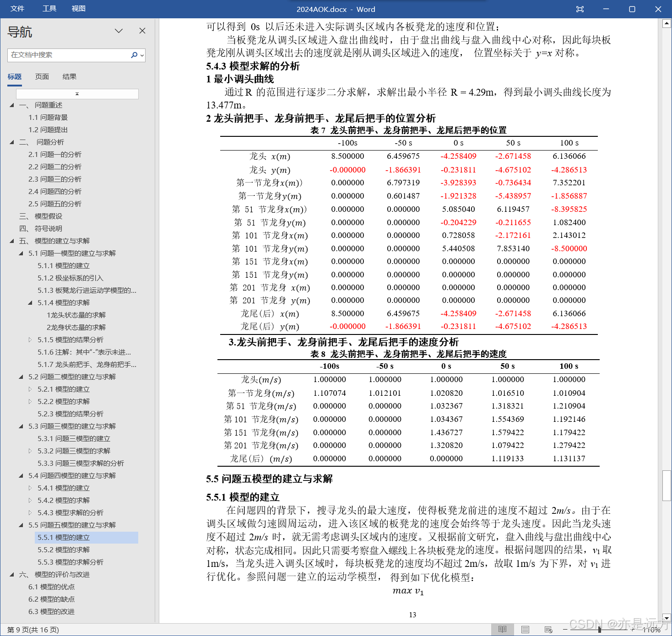Collapse 5.1 问题一模型的建立与求解 section
This screenshot has width=672, height=636.
pyautogui.click(x=21, y=253)
